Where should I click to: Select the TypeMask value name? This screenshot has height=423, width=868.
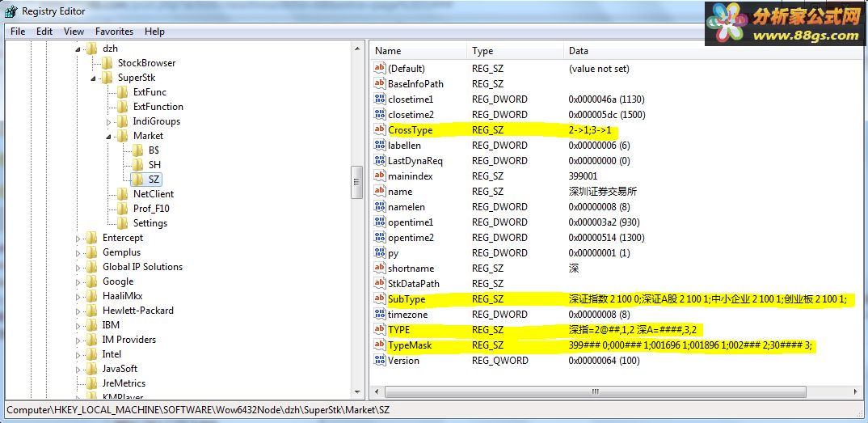[x=410, y=345]
